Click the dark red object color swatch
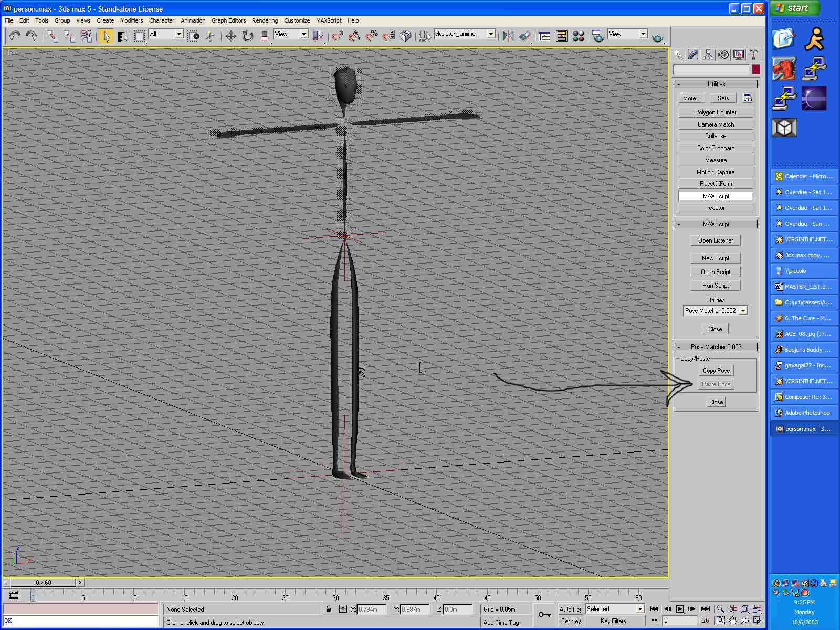Screen dimensions: 840x630 tap(755, 69)
